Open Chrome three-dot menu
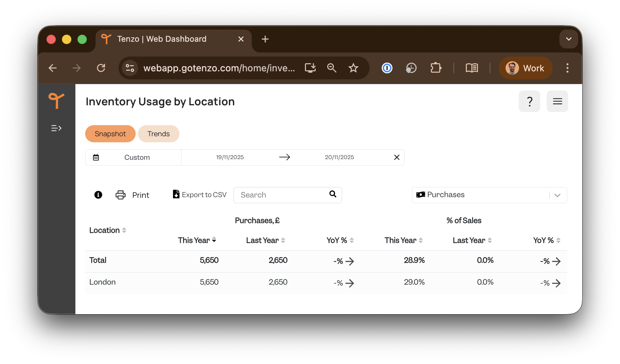 567,68
